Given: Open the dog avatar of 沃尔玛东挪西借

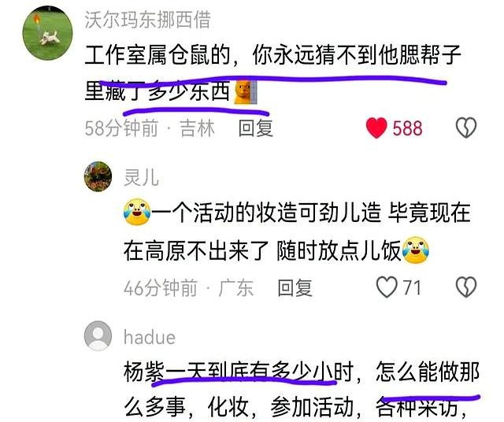Looking at the screenshot, I should click(x=47, y=33).
